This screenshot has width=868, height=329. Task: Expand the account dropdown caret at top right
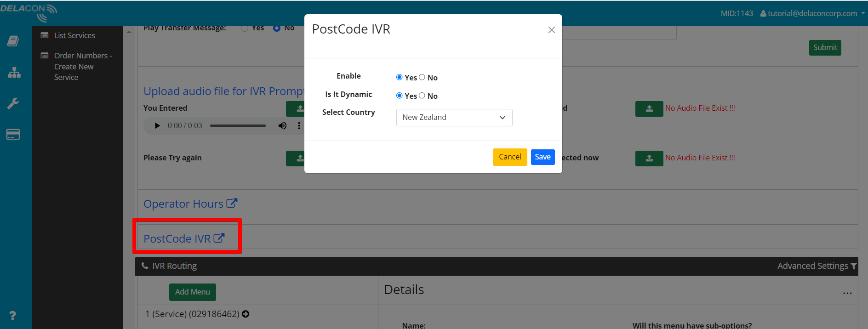[863, 13]
